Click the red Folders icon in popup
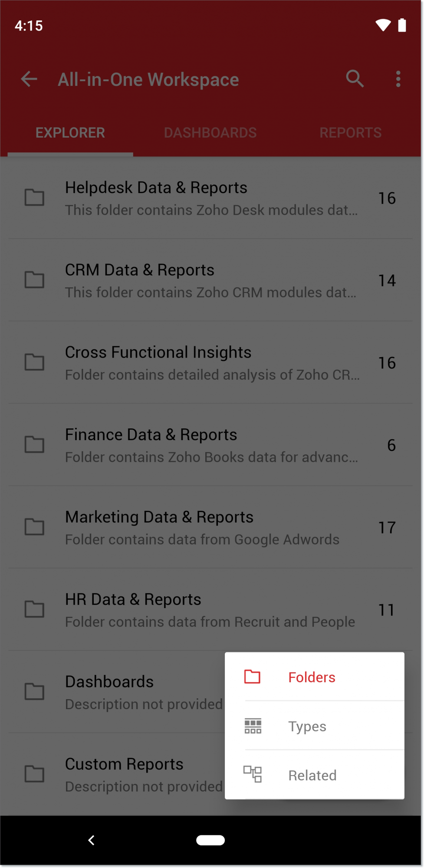 point(252,677)
